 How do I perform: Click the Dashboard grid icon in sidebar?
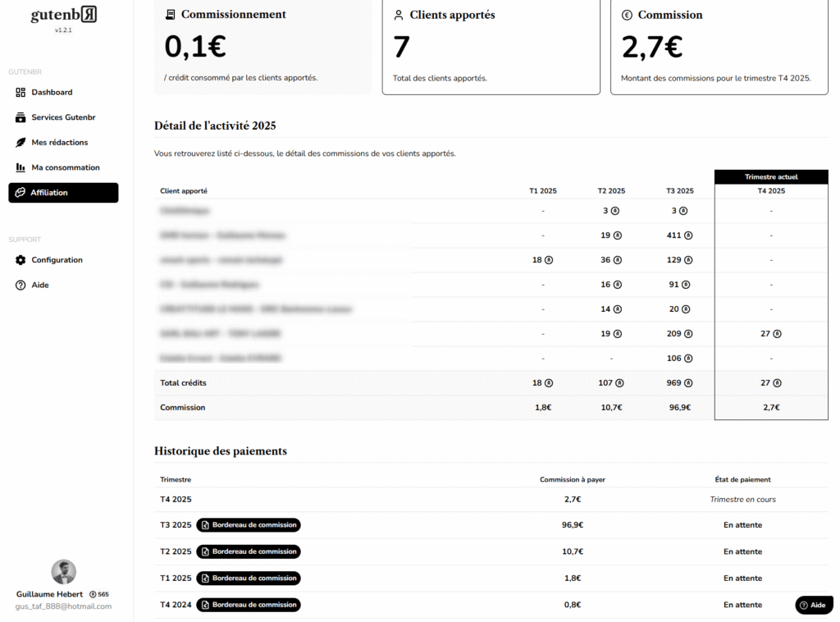(x=21, y=93)
